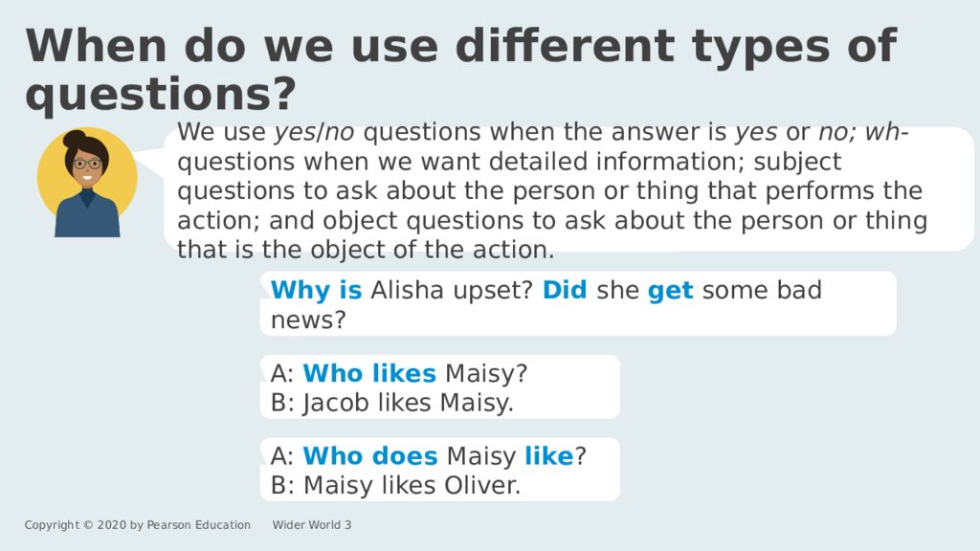Click the blue 'Who does' phrase
980x551 pixels.
[370, 455]
